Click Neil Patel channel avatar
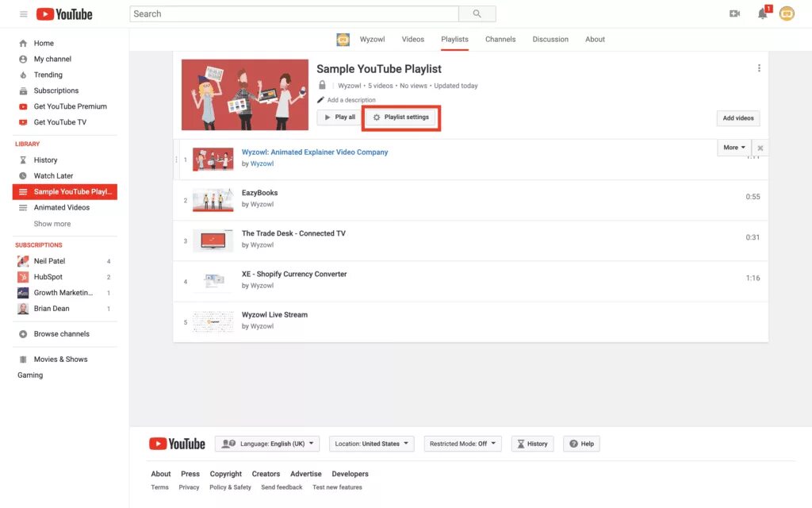The image size is (812, 508). point(23,260)
